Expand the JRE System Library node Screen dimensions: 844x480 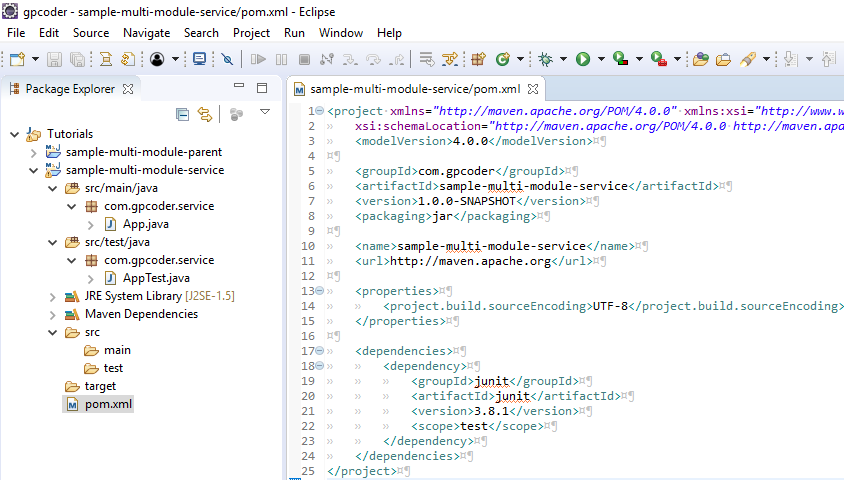point(52,296)
